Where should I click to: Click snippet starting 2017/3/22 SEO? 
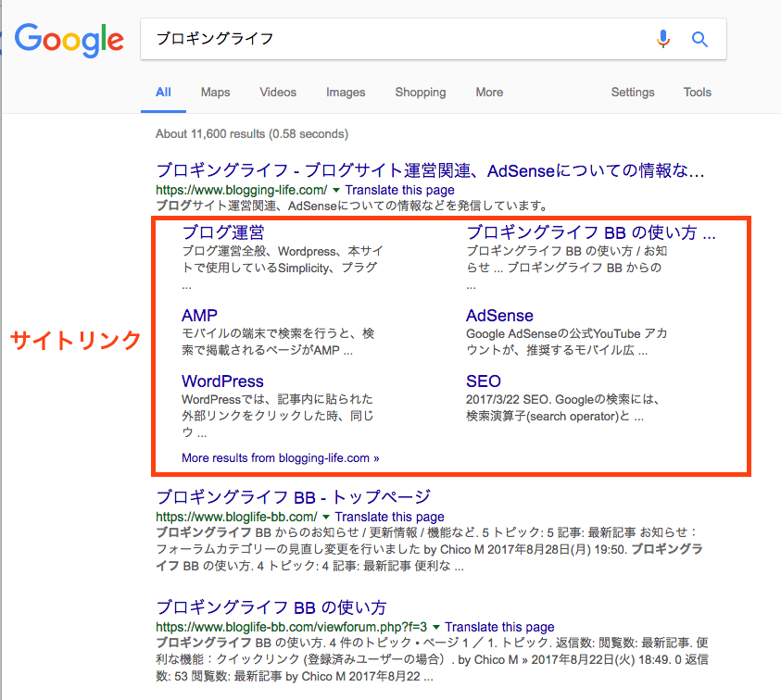point(563,407)
